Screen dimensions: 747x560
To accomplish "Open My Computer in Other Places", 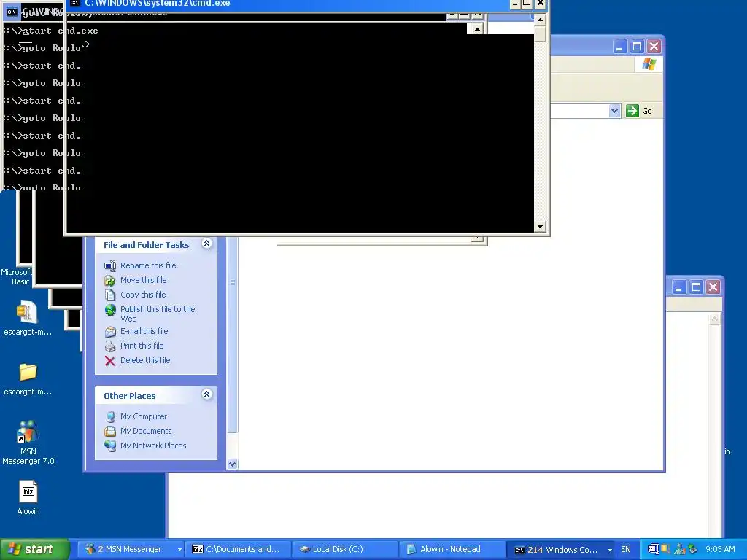I will (144, 416).
